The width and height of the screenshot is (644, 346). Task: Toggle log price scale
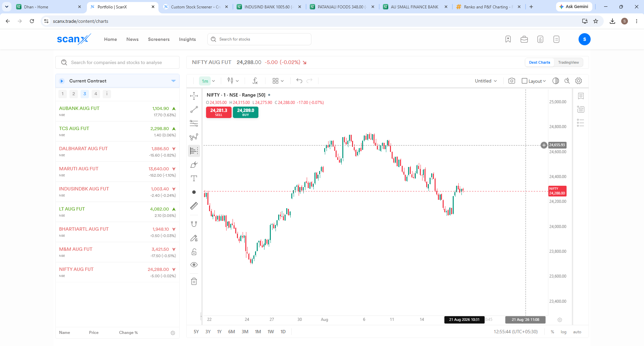(563, 332)
